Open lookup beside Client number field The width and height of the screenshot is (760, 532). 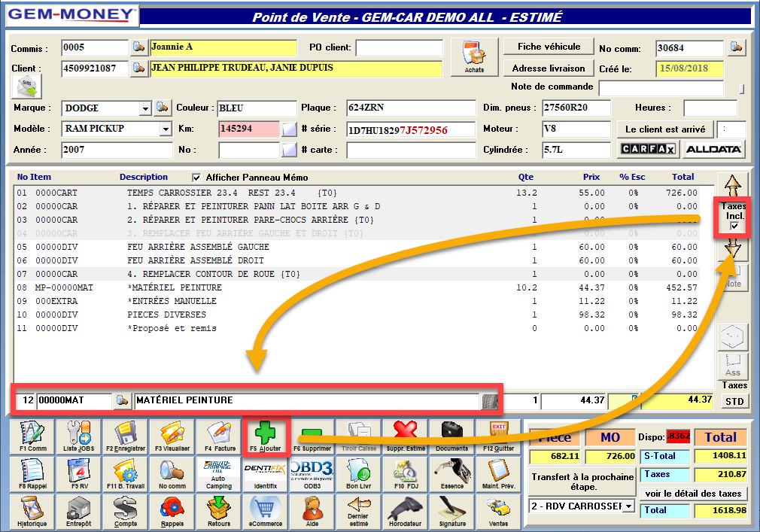coord(138,68)
